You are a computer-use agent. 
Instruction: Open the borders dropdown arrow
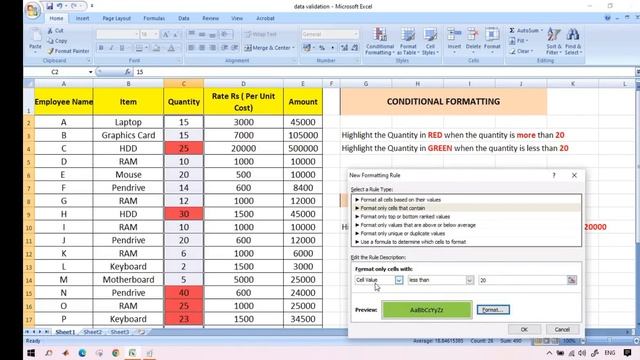click(146, 48)
